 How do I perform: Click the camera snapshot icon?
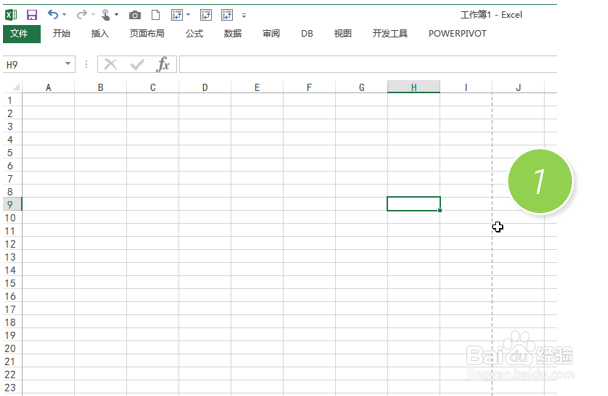(x=135, y=15)
